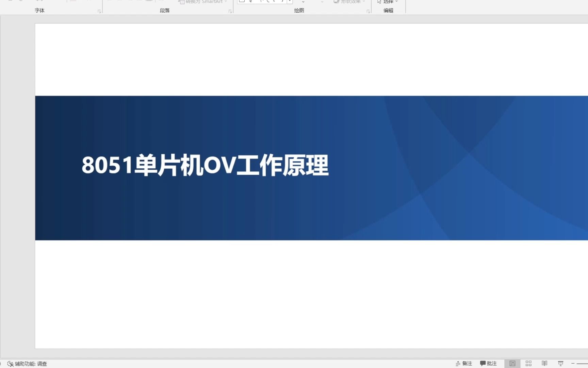Start the slide show from status bar
Image resolution: width=588 pixels, height=368 pixels.
[561, 364]
